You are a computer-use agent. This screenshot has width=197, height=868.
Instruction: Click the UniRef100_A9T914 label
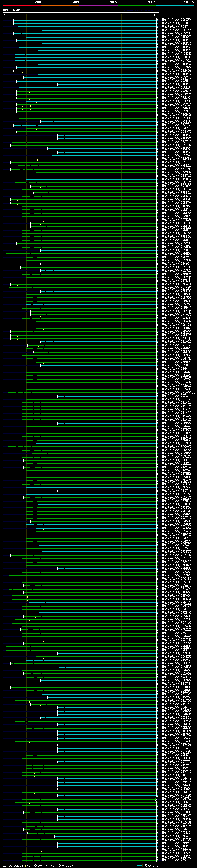[177, 443]
